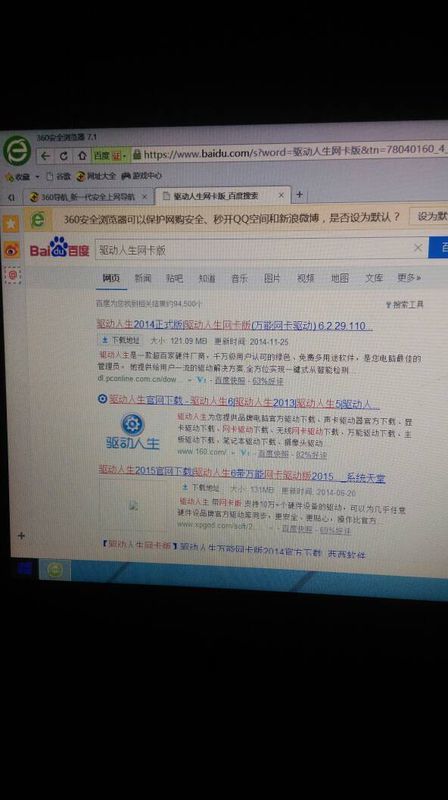This screenshot has width=448, height=800.
Task: Click the 驱动人生 logo thumbnail
Action: [133, 432]
